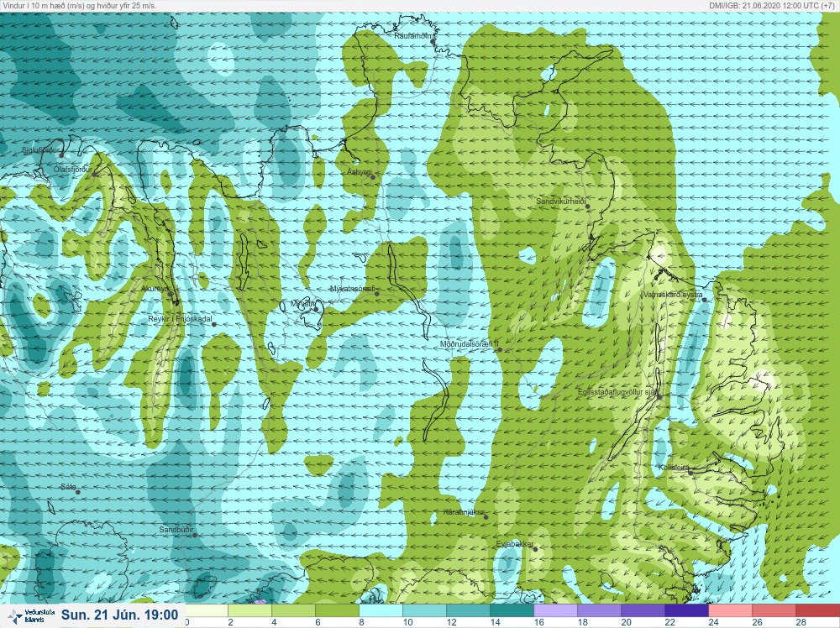The width and height of the screenshot is (840, 628).
Task: Click the Mývatn station label
Action: pyautogui.click(x=302, y=304)
